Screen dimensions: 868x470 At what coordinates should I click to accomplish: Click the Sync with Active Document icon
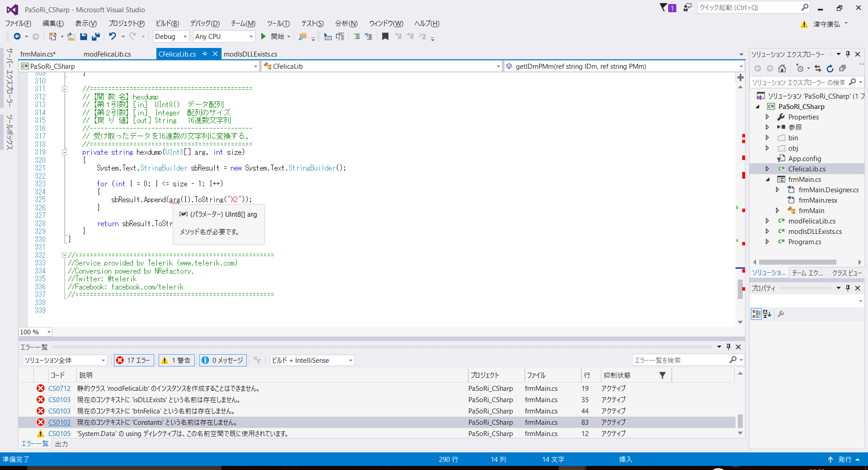click(818, 68)
